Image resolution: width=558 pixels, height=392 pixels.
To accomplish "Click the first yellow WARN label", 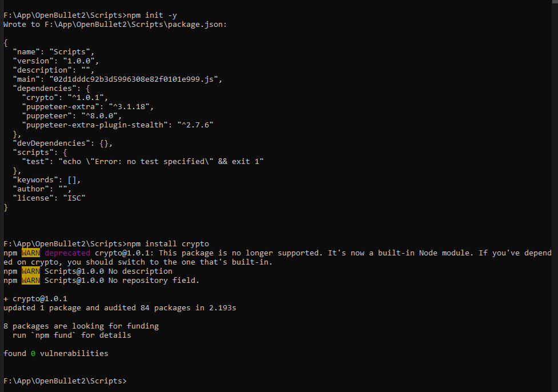I will click(31, 253).
